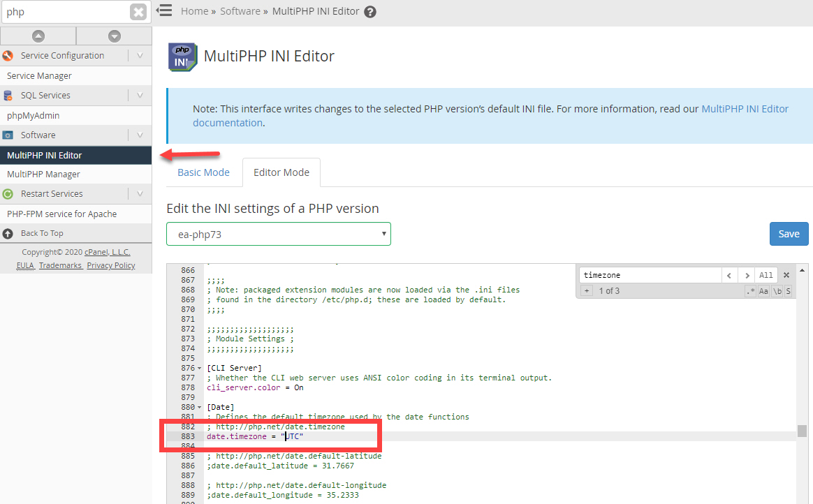Go to next search match in editor

tap(747, 275)
